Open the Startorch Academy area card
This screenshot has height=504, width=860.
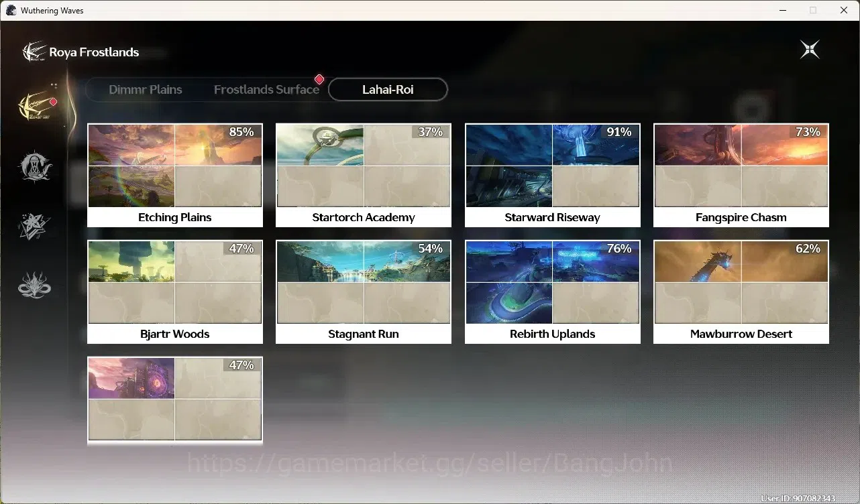[364, 176]
